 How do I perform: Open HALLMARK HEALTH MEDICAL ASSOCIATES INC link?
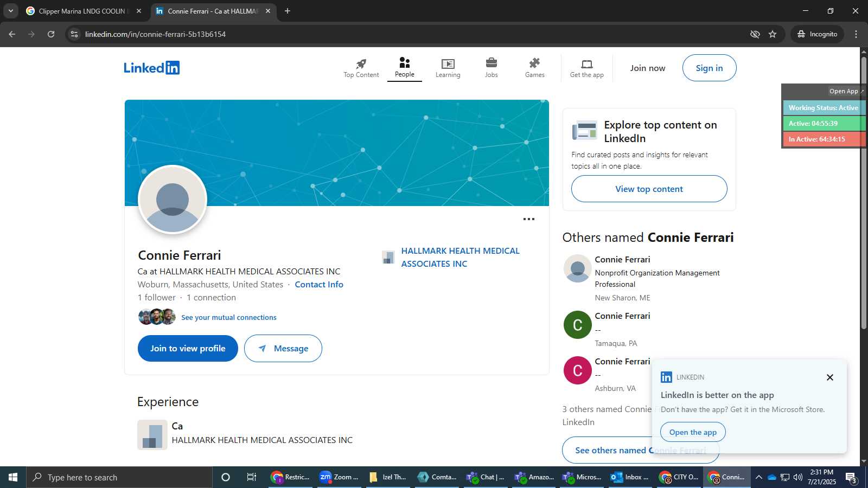click(460, 257)
